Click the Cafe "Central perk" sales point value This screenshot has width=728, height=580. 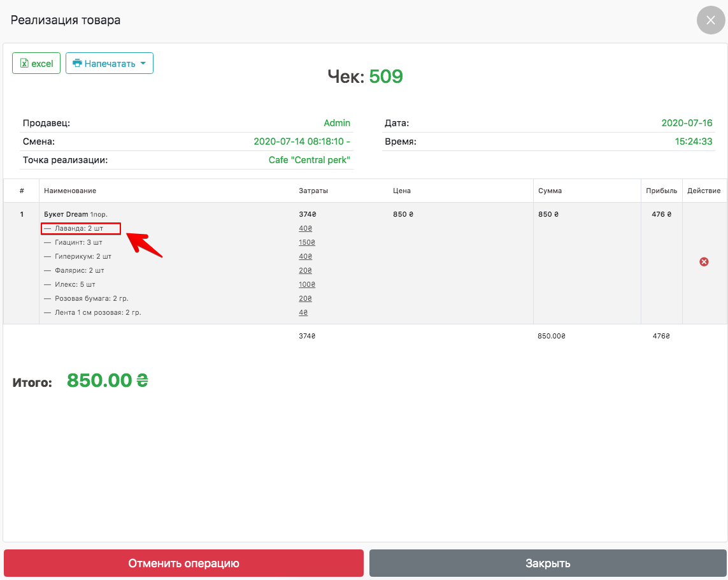tap(309, 160)
